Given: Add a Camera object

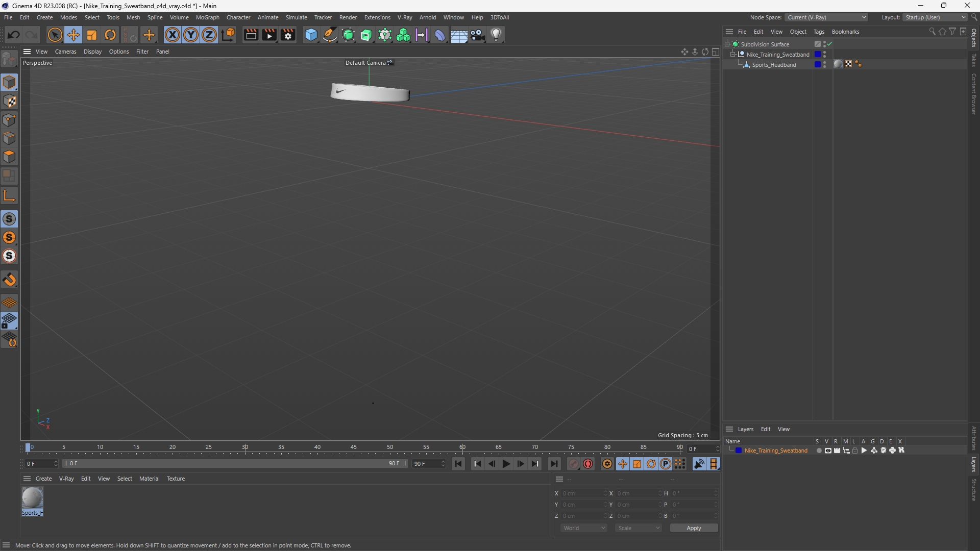Looking at the screenshot, I should (x=477, y=35).
